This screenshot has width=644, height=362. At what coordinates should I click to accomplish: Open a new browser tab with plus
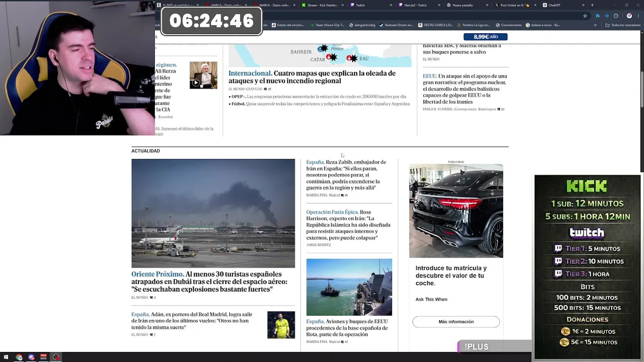pos(592,5)
